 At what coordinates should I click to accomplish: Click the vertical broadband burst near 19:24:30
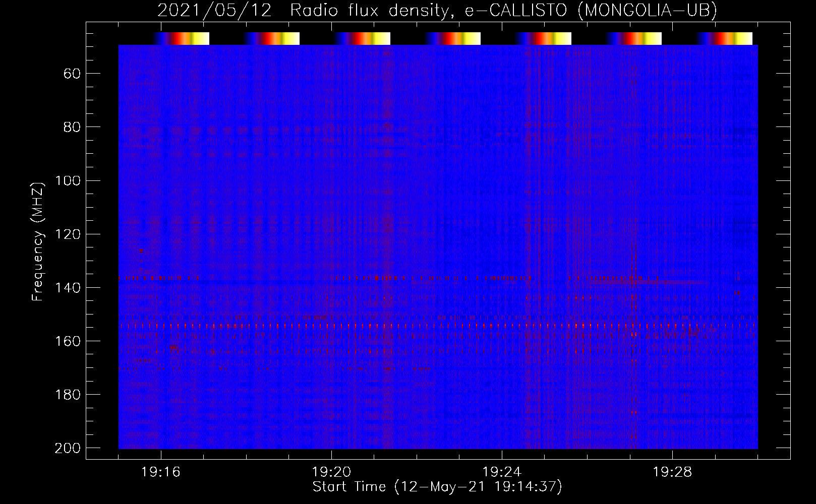pyautogui.click(x=528, y=247)
